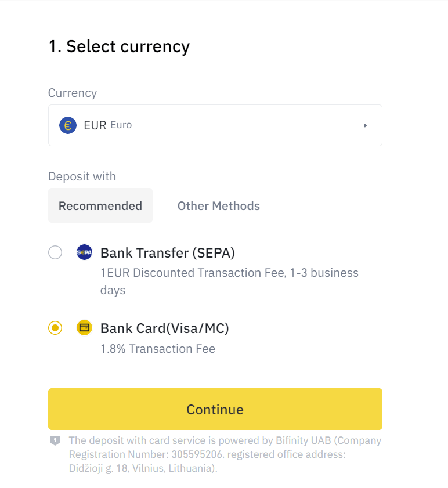
Task: Click the Select currency heading
Action: 118,46
